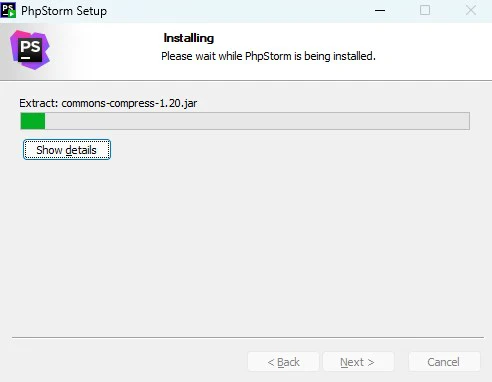
Task: Go to the previous step with Back
Action: pos(283,362)
